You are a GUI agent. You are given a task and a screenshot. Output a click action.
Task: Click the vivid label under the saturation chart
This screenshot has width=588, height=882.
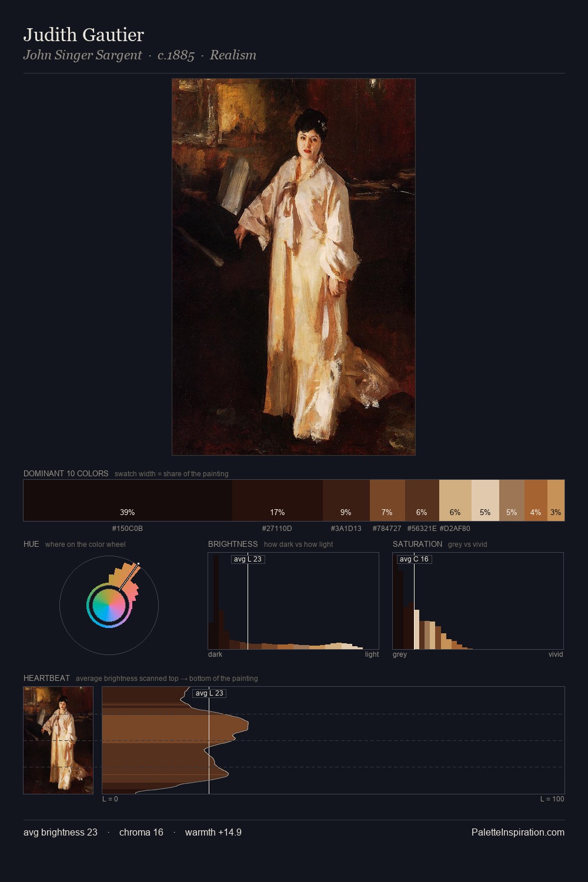(x=556, y=654)
